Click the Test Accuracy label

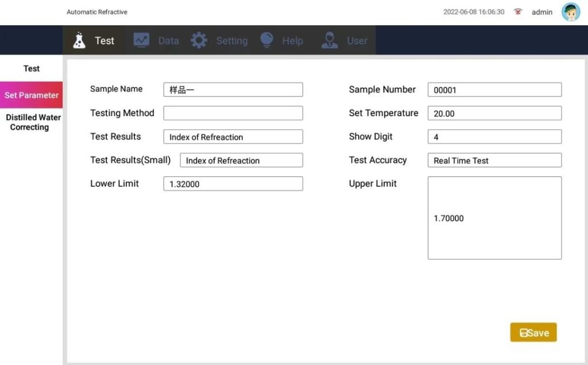pos(378,160)
